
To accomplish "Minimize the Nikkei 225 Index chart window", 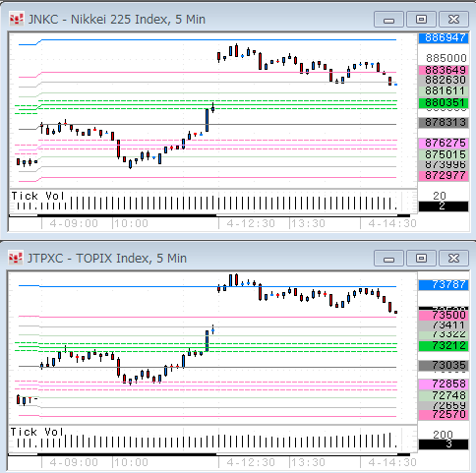I will pyautogui.click(x=388, y=20).
